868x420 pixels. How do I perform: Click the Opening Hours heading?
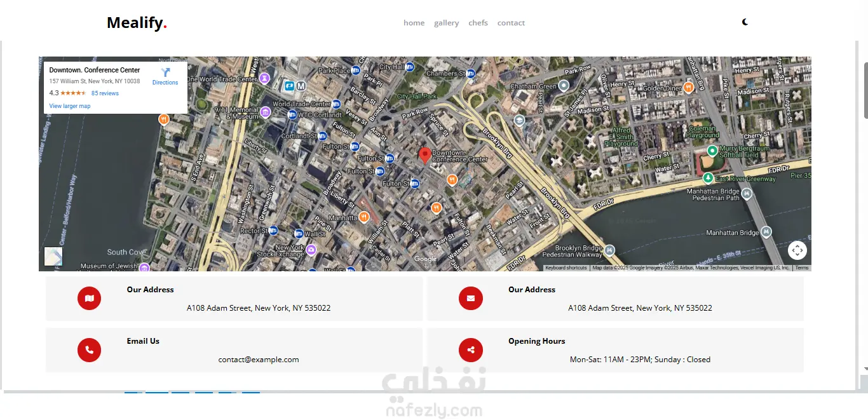point(536,341)
